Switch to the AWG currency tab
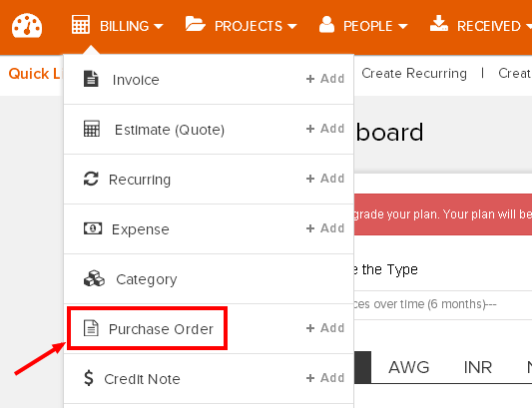532x408 pixels. point(409,367)
